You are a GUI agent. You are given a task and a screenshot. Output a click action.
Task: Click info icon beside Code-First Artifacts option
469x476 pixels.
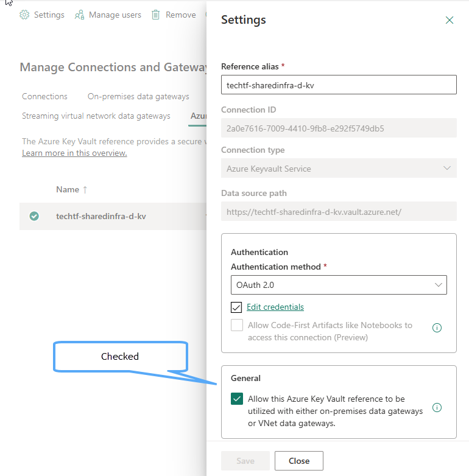(x=437, y=327)
